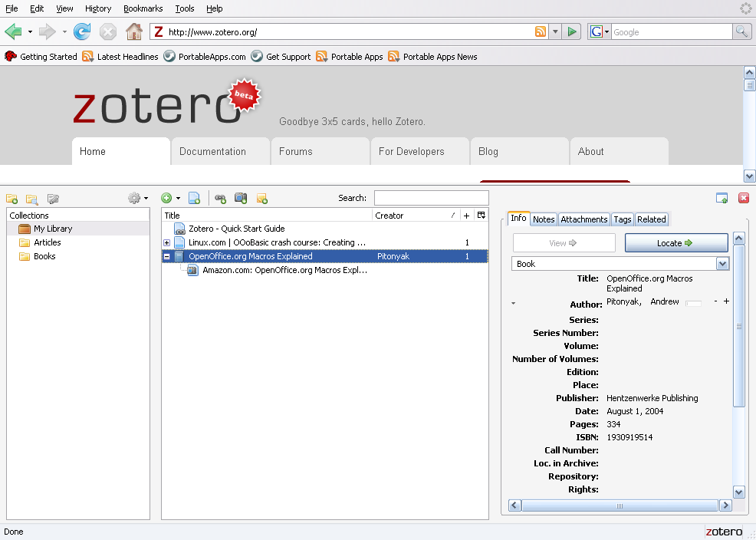
Task: Click the Zotero Search input field
Action: tap(431, 198)
